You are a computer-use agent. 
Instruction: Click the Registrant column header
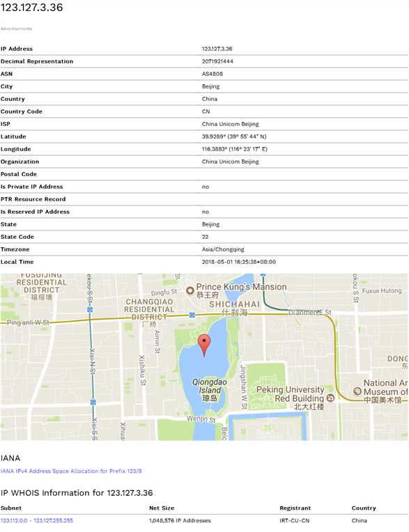point(295,508)
